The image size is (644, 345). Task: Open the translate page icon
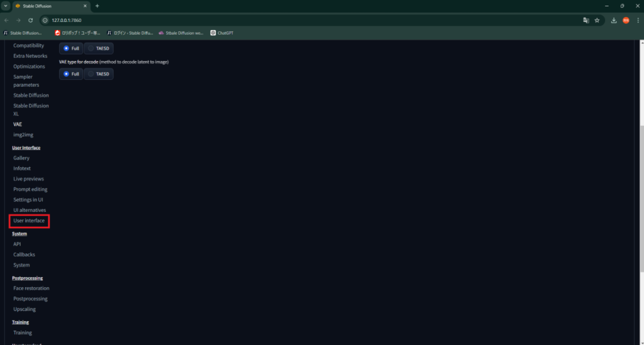click(586, 20)
